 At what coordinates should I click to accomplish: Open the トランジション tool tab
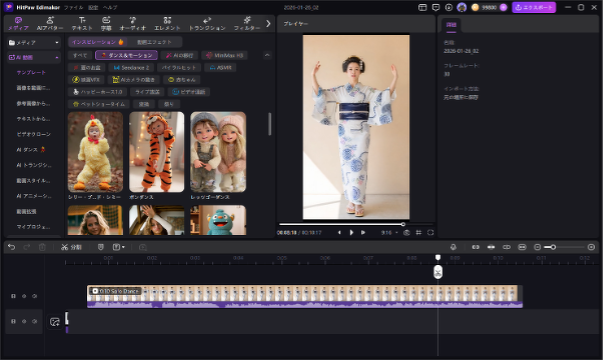(207, 23)
